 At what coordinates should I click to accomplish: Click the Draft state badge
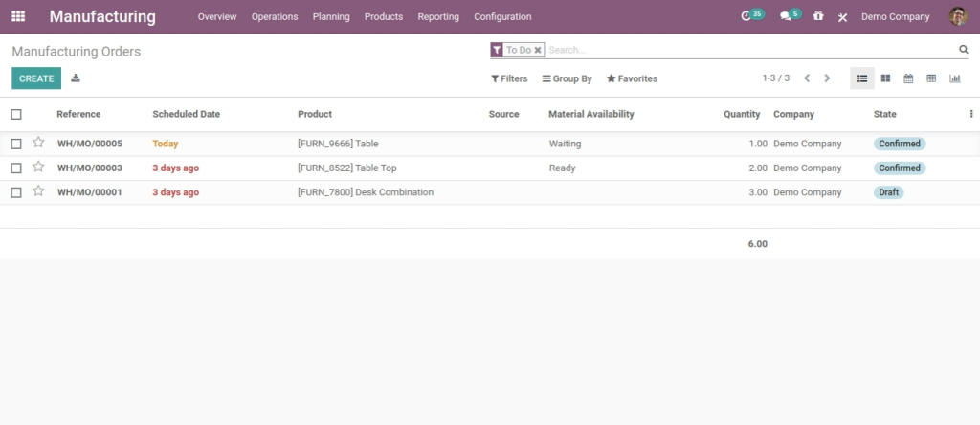(x=888, y=192)
